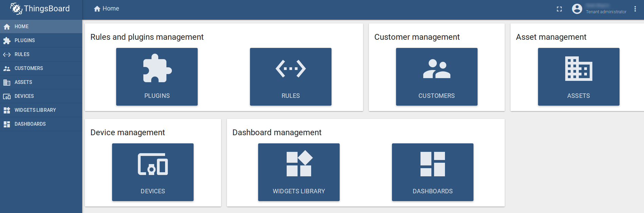644x213 pixels.
Task: Open the three-dot options menu
Action: pos(635,9)
